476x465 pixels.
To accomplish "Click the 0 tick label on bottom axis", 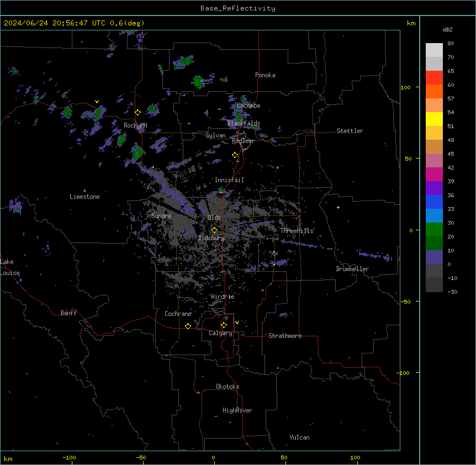I will point(213,457).
